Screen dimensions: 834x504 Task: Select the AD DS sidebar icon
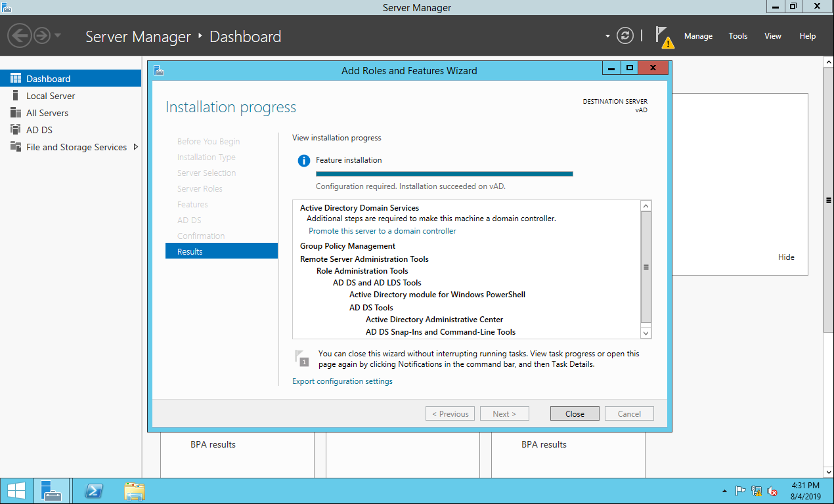pyautogui.click(x=16, y=130)
